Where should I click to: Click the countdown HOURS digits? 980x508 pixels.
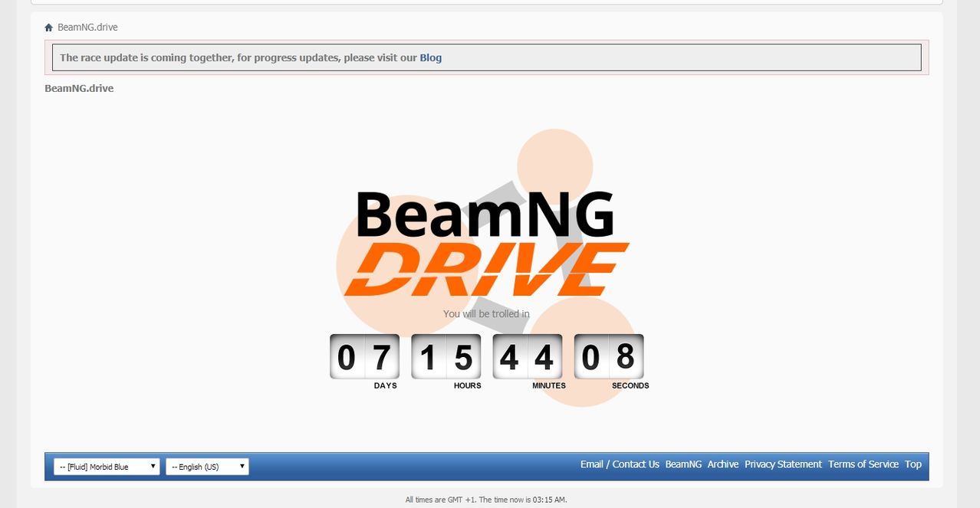446,356
